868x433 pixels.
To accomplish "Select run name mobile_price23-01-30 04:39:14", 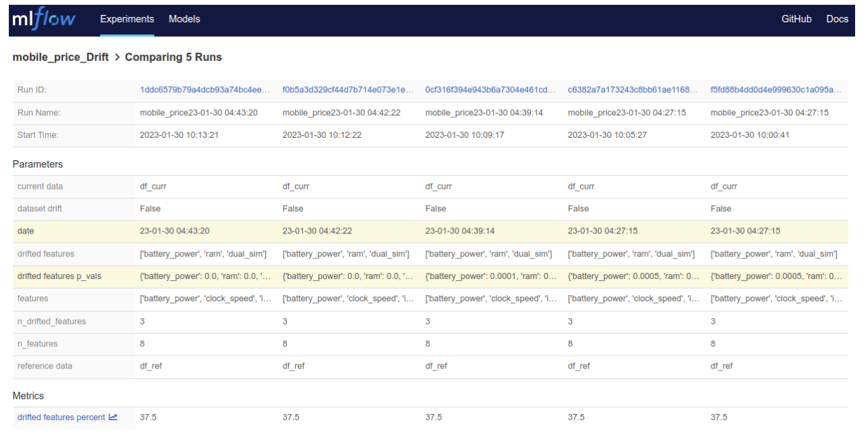I will point(484,113).
